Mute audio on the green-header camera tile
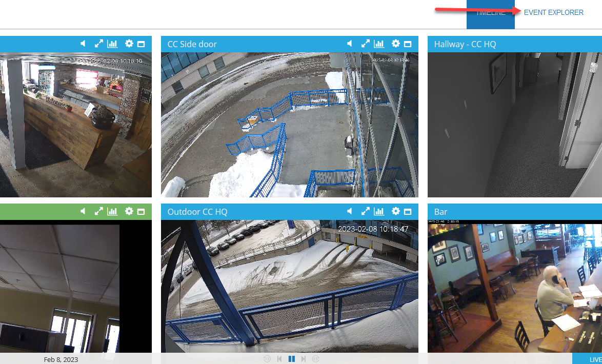This screenshot has height=364, width=602. (83, 211)
